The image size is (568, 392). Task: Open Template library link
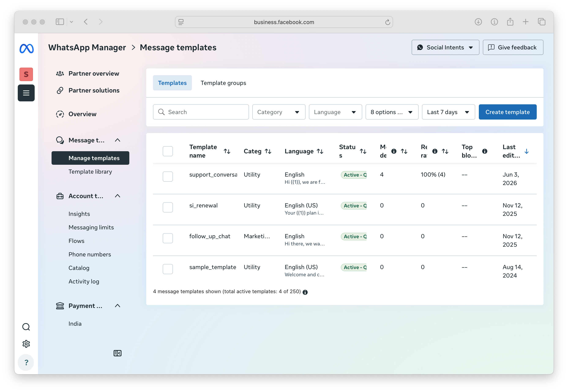click(90, 171)
